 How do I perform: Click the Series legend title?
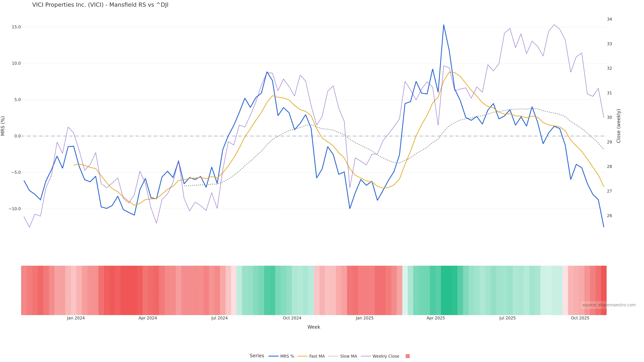point(257,356)
